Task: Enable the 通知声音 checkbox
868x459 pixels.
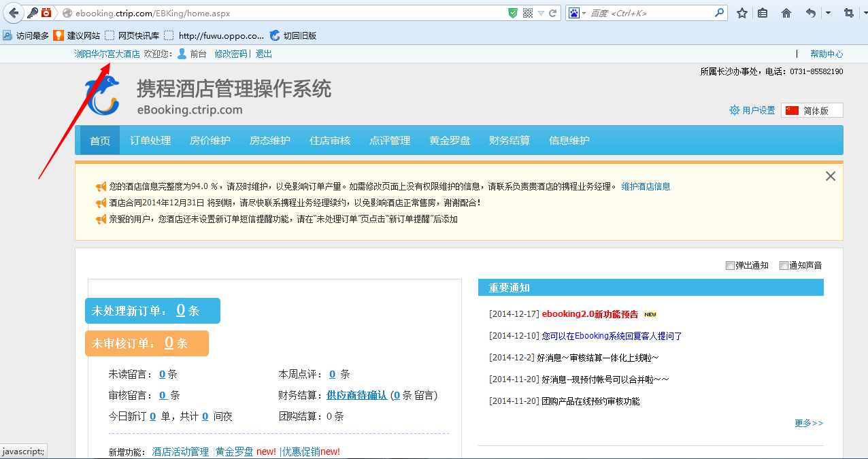Action: point(784,265)
